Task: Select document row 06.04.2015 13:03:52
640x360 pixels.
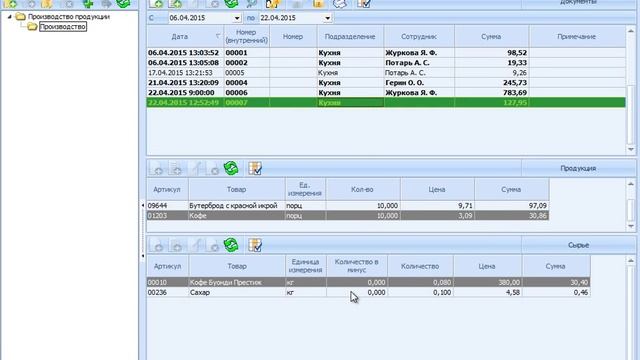Action: point(386,53)
